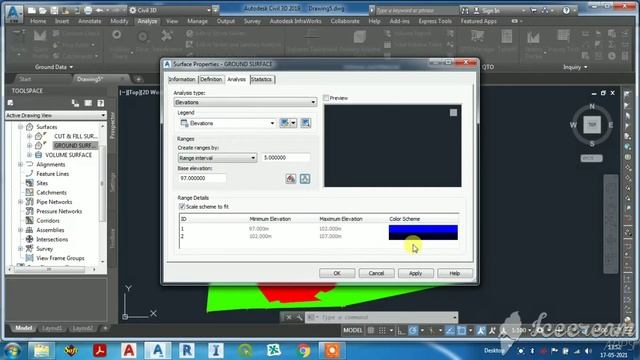Viewport: 640px width, 360px height.
Task: Collapse the Surfaces tree node
Action: (20, 127)
